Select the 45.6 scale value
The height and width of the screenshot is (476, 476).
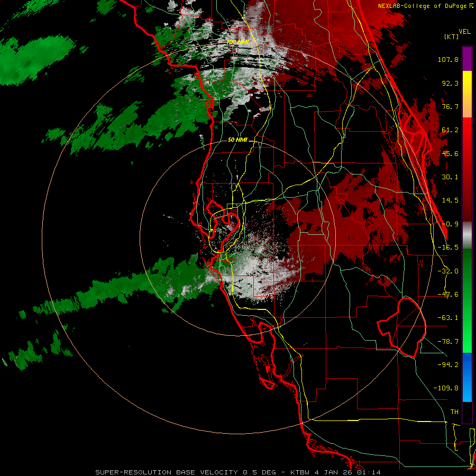pyautogui.click(x=450, y=153)
